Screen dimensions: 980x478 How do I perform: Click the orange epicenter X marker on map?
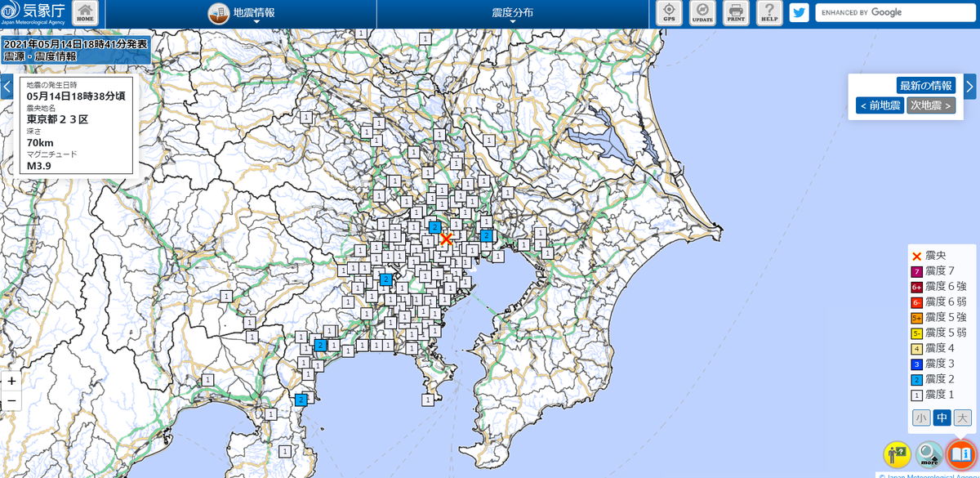pyautogui.click(x=446, y=239)
